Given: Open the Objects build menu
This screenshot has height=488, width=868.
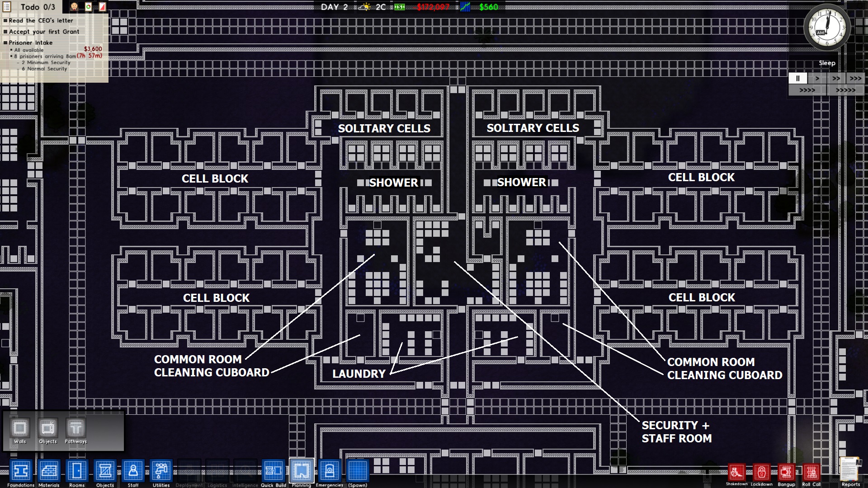Looking at the screenshot, I should pyautogui.click(x=105, y=471).
